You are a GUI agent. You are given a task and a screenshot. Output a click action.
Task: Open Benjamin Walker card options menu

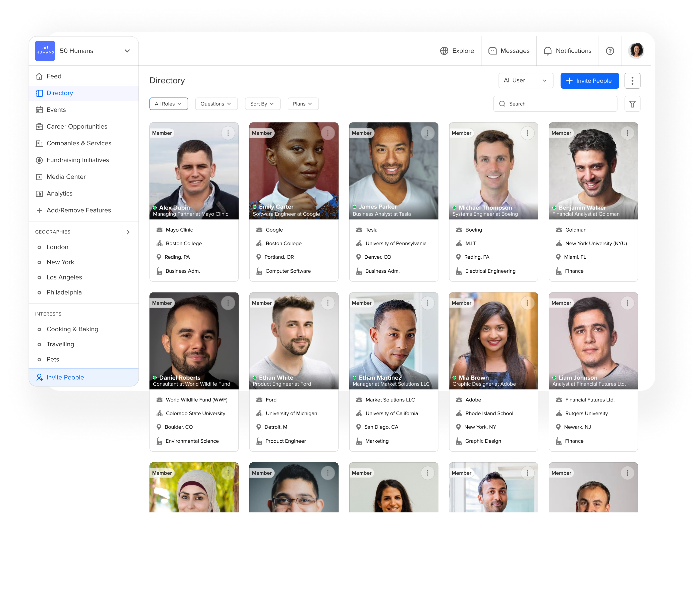coord(627,133)
